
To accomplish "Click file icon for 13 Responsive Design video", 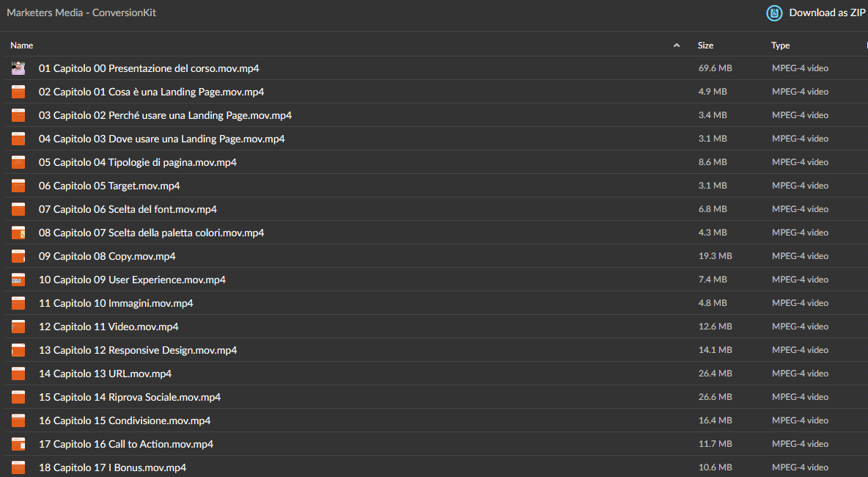I will pos(18,350).
